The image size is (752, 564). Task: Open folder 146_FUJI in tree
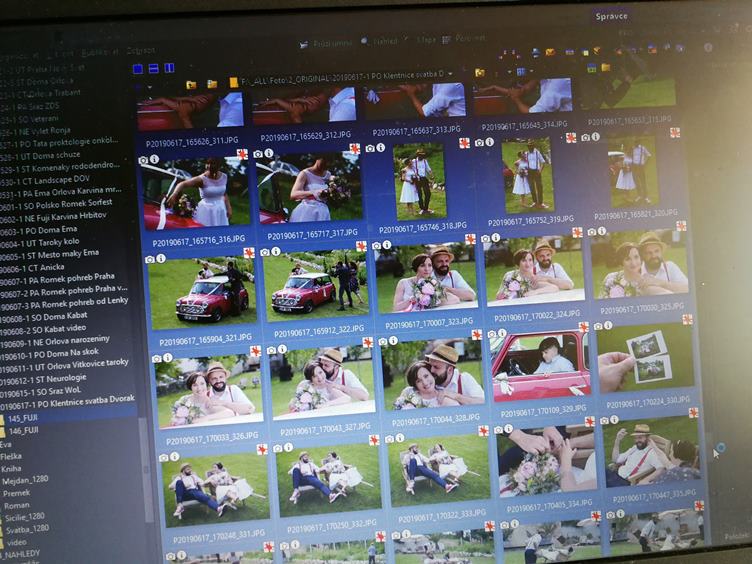24,431
